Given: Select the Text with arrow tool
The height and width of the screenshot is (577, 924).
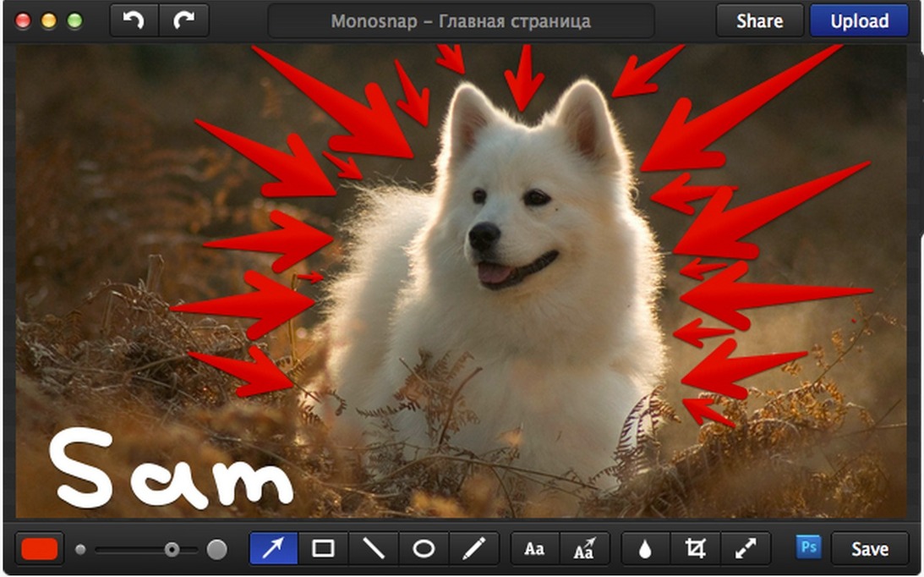Looking at the screenshot, I should (584, 548).
